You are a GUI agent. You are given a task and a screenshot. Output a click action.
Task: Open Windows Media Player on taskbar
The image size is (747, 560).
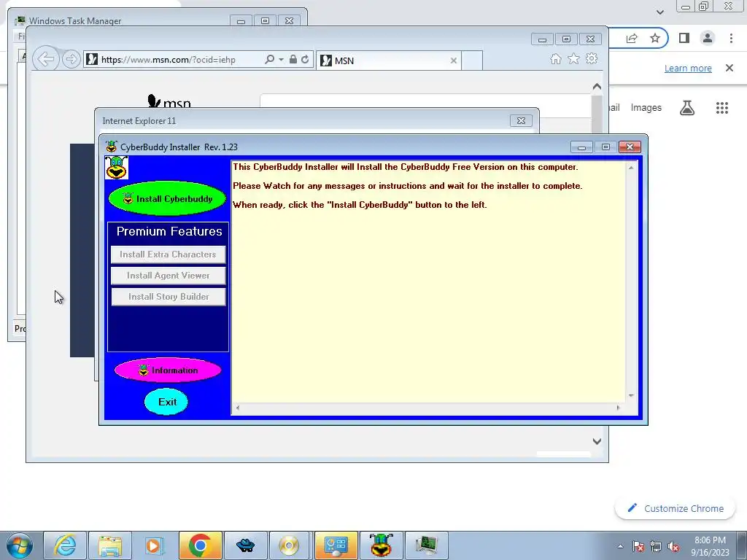pos(155,545)
